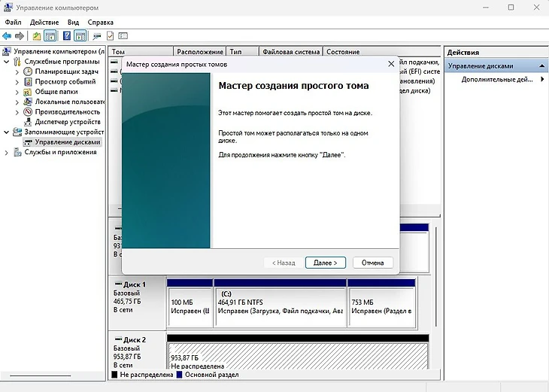Click the Диск 2 label panel
Screen dimensions: 549x392
pos(137,351)
